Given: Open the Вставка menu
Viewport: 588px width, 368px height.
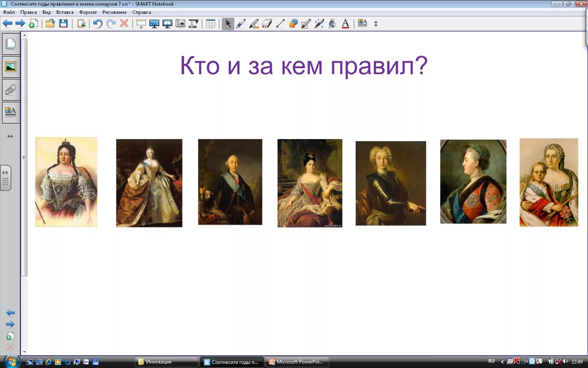Looking at the screenshot, I should (65, 12).
